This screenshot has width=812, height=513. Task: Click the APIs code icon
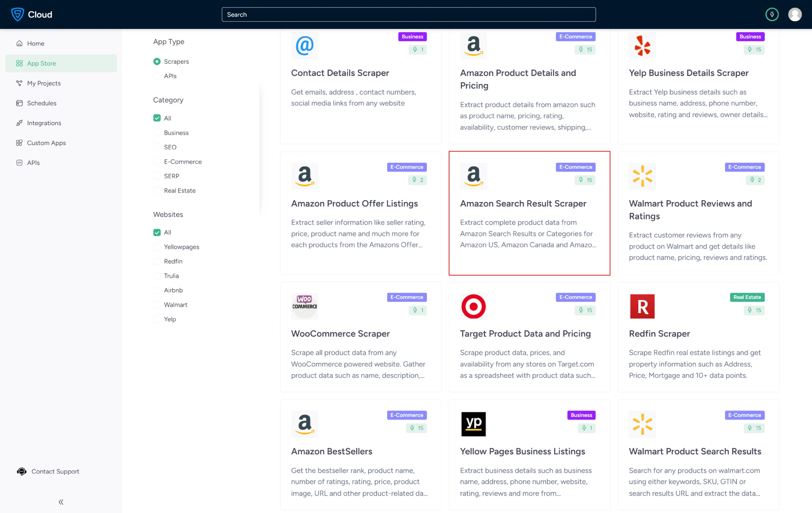20,163
